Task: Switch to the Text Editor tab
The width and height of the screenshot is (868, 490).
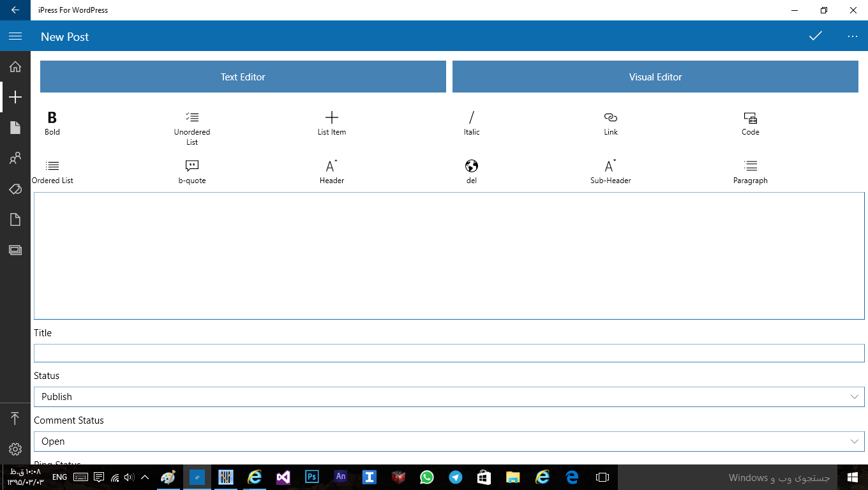Action: click(x=243, y=77)
